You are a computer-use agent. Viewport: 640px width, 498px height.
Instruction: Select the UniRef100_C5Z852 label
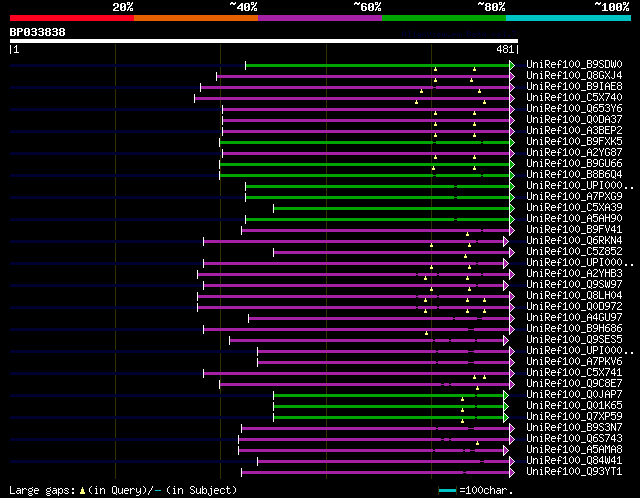tap(574, 252)
